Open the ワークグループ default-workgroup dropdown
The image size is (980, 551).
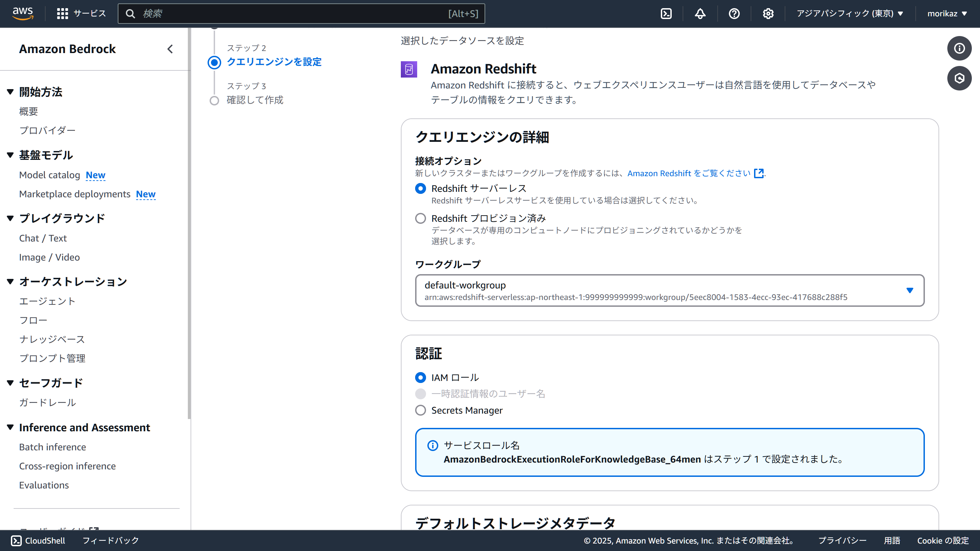click(669, 290)
